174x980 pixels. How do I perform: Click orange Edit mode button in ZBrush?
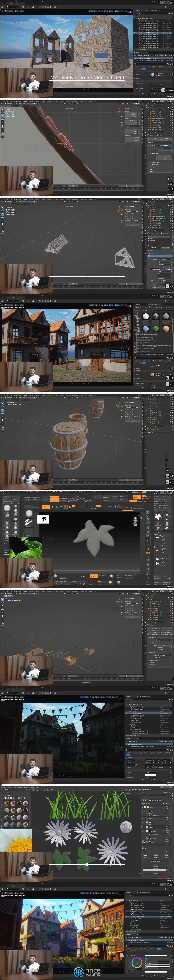point(43,507)
